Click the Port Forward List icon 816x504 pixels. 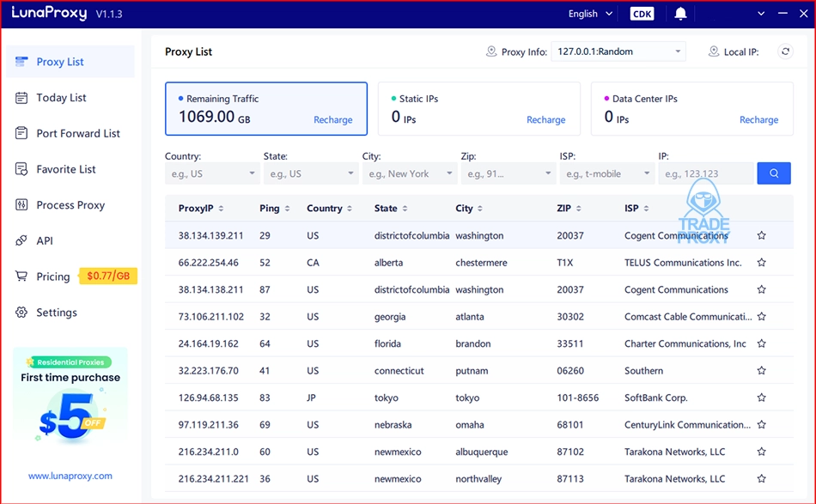(x=21, y=133)
